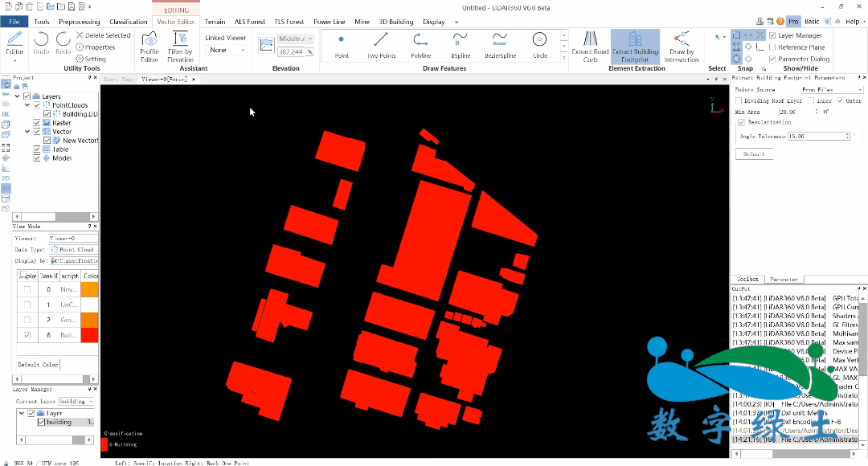This screenshot has width=868, height=466.
Task: Click the Extract Building Footprint tool
Action: pyautogui.click(x=635, y=47)
